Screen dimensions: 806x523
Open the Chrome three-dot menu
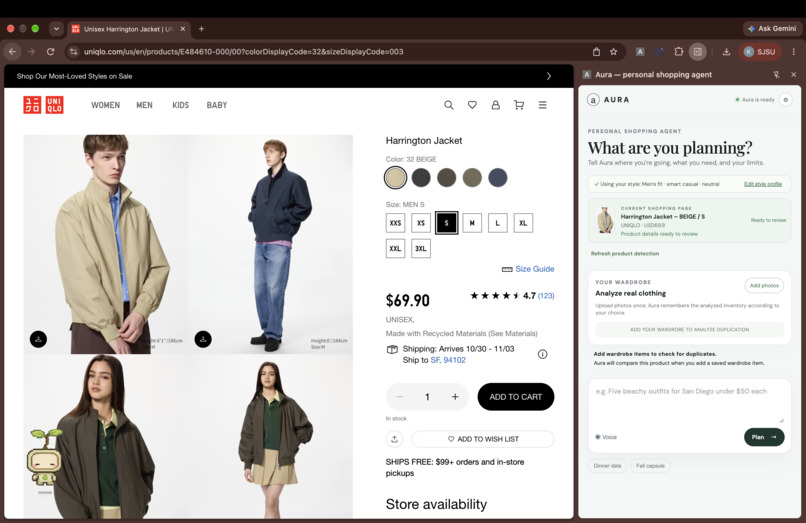click(794, 51)
